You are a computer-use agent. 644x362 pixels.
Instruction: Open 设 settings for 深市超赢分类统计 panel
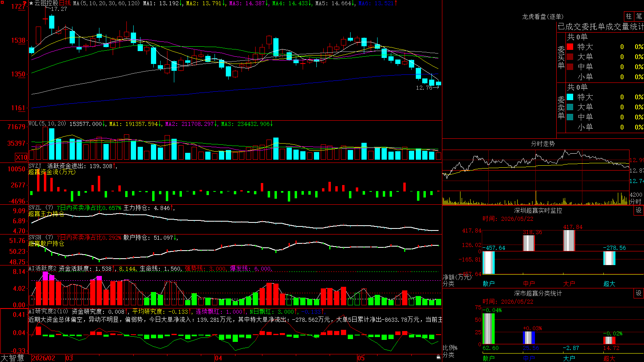(639, 293)
